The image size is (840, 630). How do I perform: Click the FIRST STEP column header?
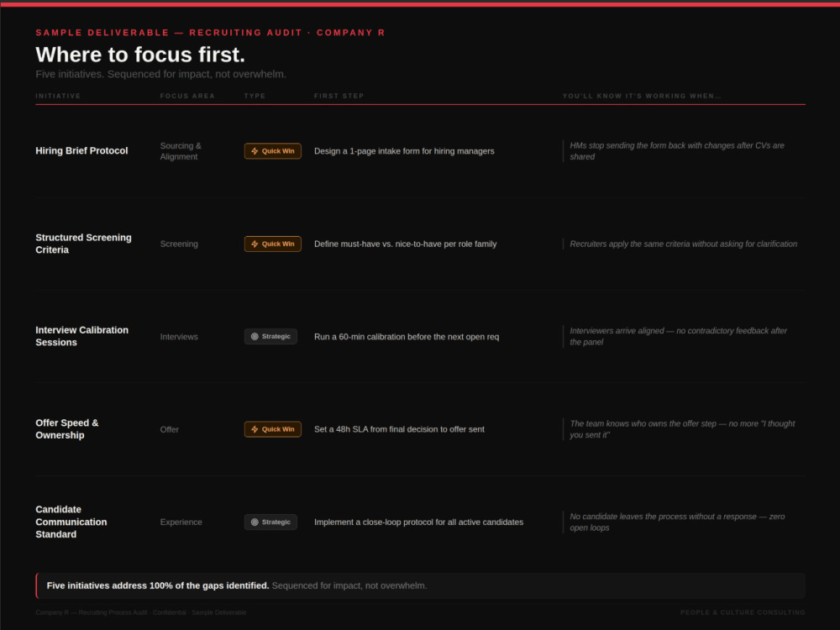click(x=339, y=96)
